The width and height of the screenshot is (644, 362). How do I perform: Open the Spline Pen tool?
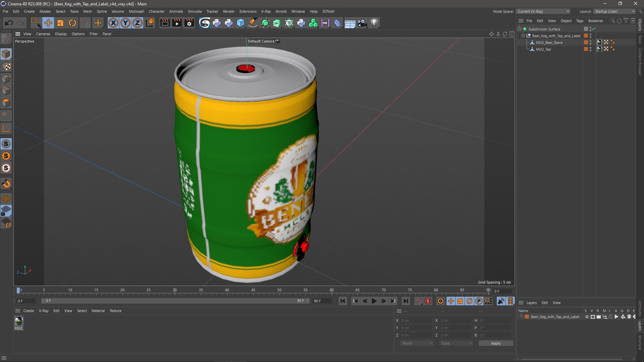click(x=253, y=23)
